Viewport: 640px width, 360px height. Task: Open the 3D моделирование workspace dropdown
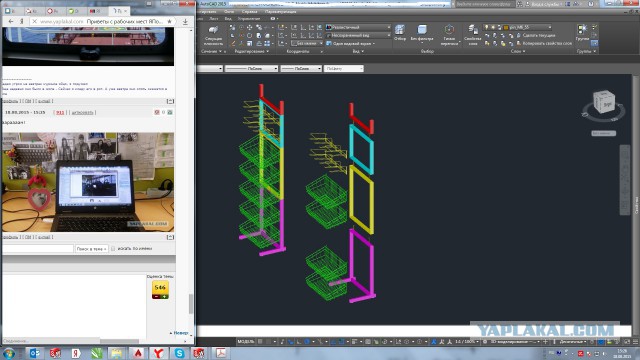(515, 342)
